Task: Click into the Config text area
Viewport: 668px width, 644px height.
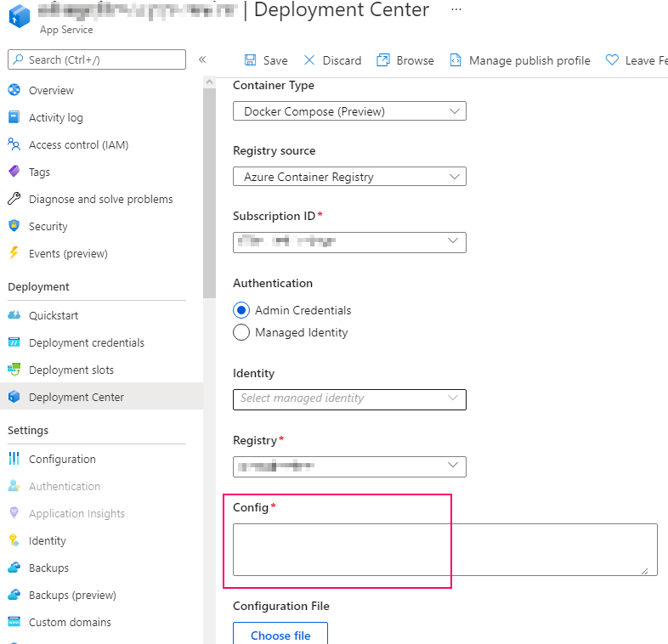Action: pos(445,550)
